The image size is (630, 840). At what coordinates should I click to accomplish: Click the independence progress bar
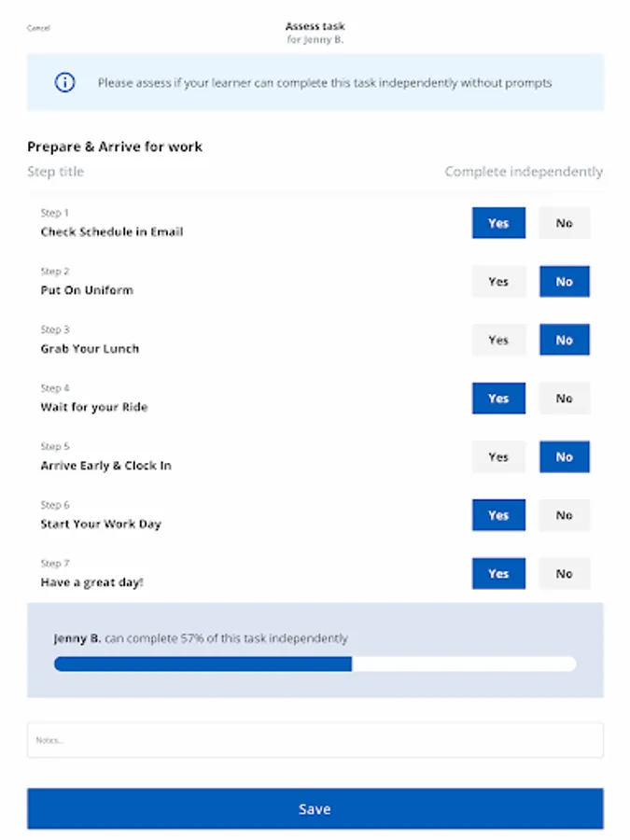tap(315, 665)
